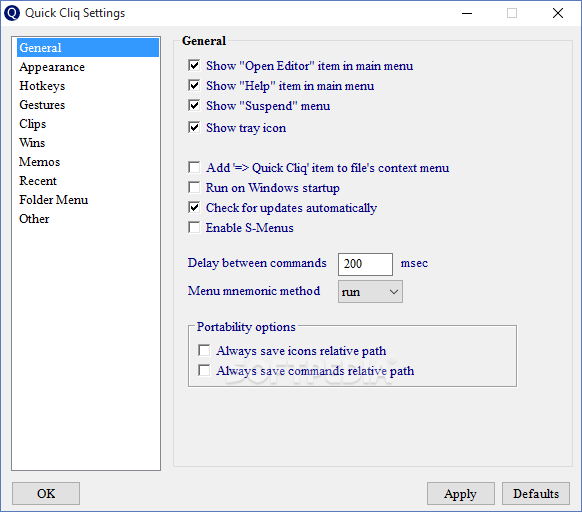The image size is (582, 512).
Task: Restore settings with the Defaults button
Action: point(536,493)
